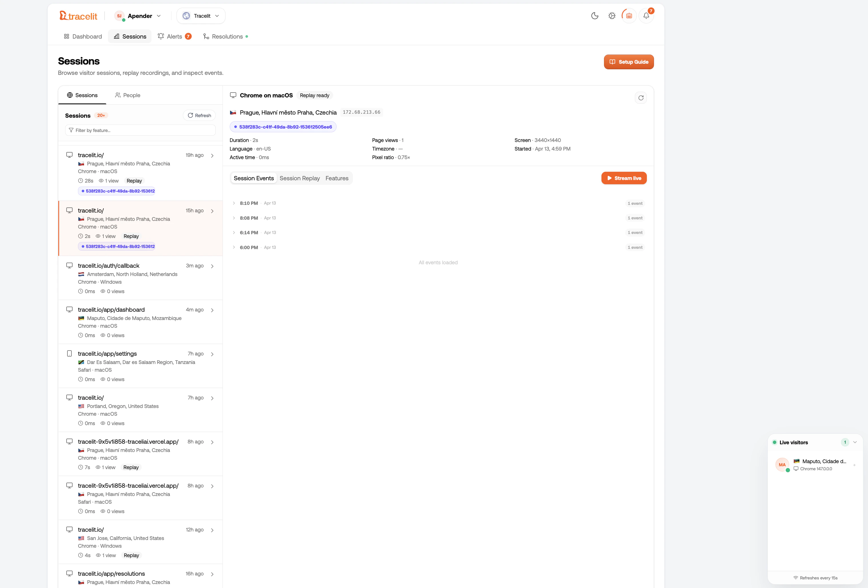Click the refresh icon in session detail

click(x=641, y=98)
